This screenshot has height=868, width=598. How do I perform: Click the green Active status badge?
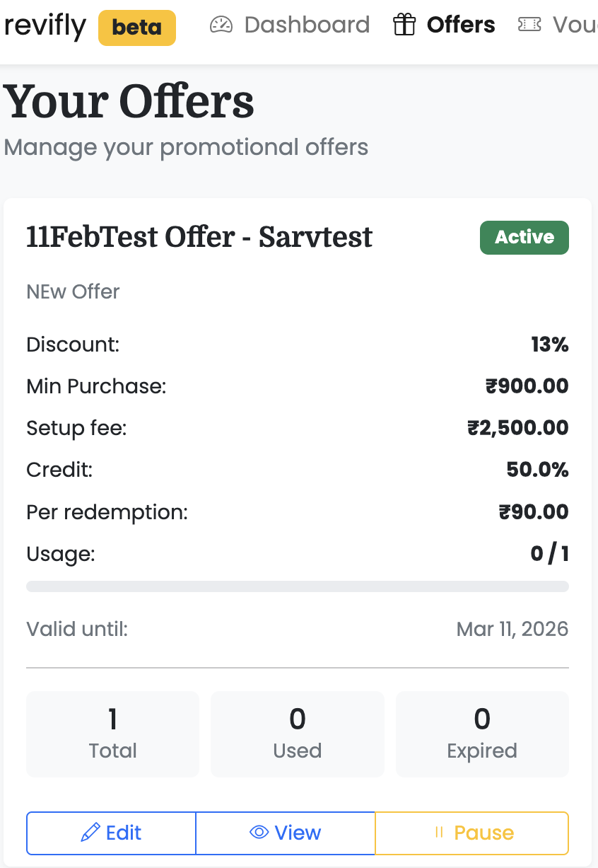524,238
